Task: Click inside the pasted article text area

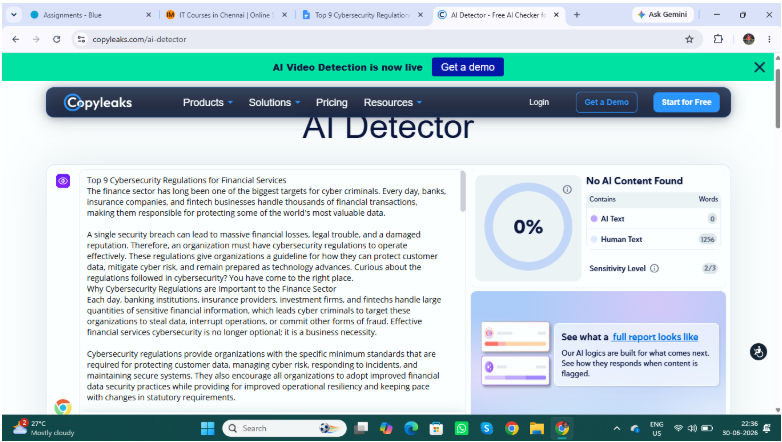Action: (x=269, y=289)
